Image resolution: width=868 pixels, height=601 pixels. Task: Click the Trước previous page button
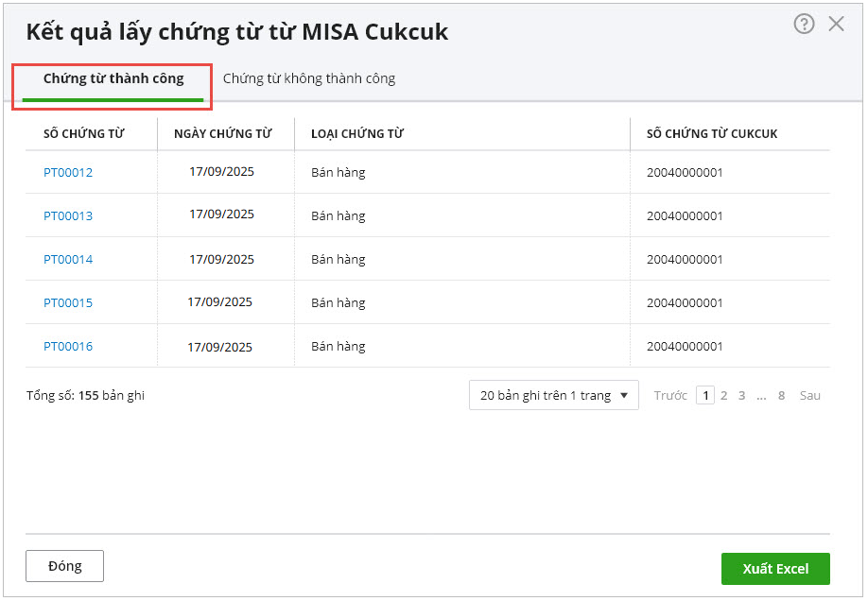coord(670,396)
